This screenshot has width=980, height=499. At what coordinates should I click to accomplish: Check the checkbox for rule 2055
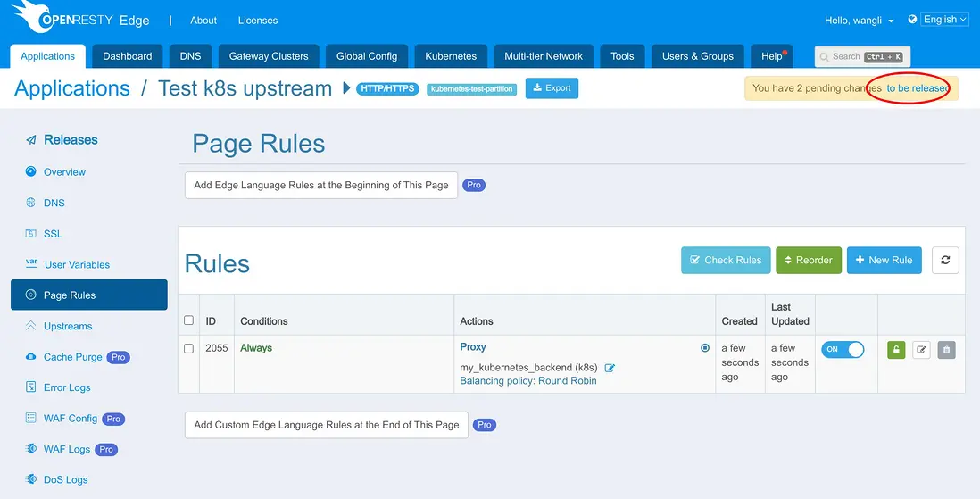[x=188, y=348]
